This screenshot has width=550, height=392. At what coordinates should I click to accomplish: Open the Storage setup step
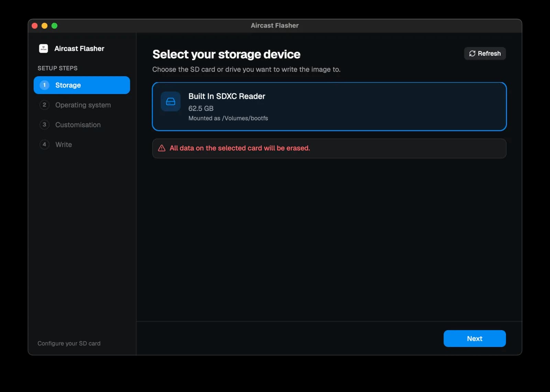pos(82,85)
